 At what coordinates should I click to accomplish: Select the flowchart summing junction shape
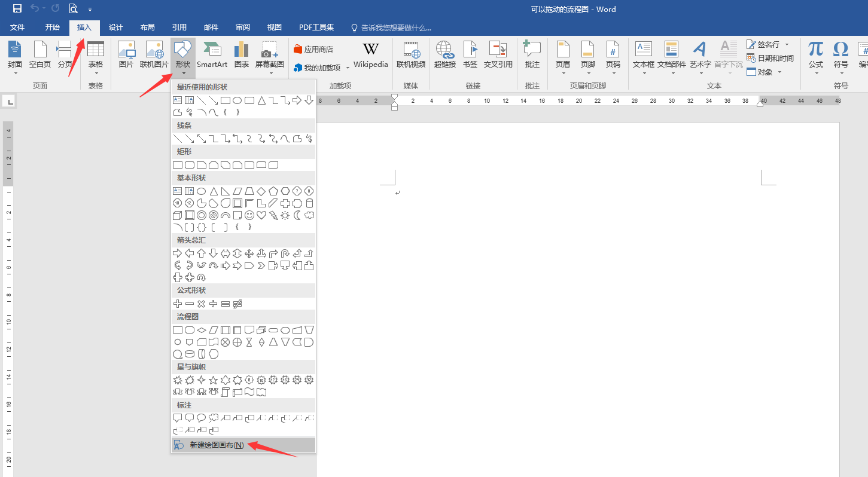click(226, 343)
